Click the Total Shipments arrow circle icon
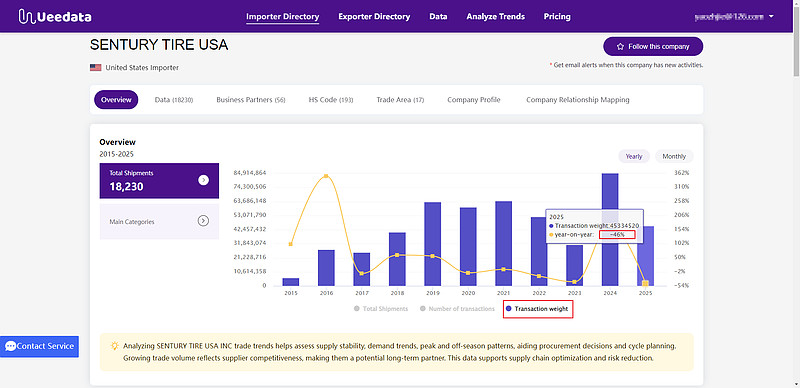Viewport: 800px width, 388px height. click(x=203, y=180)
